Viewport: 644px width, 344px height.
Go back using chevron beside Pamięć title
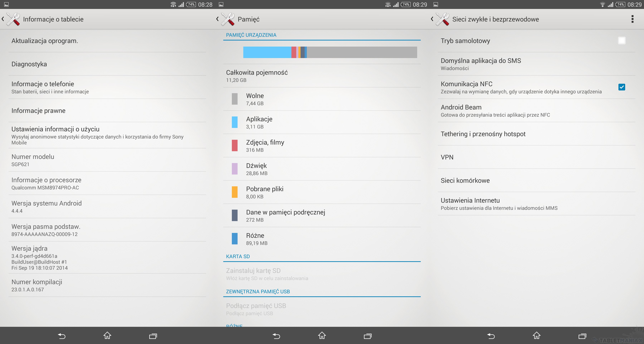tap(217, 19)
